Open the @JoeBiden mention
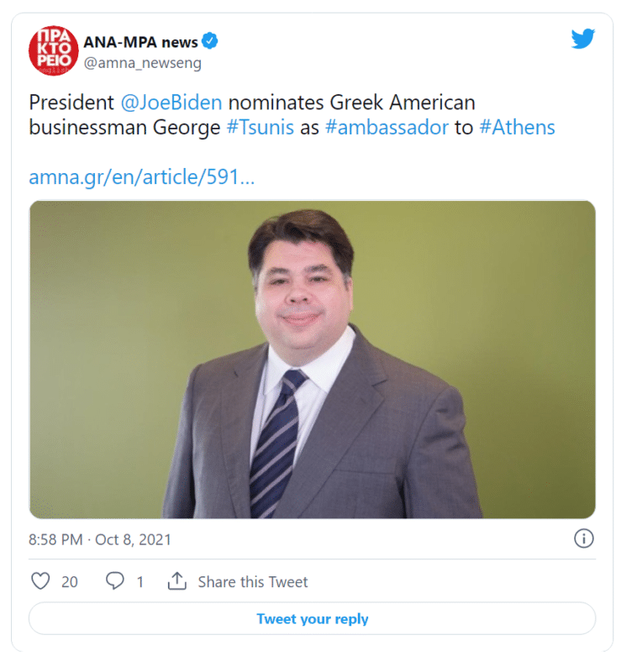Screen dimensions: 637x672 [x=171, y=102]
